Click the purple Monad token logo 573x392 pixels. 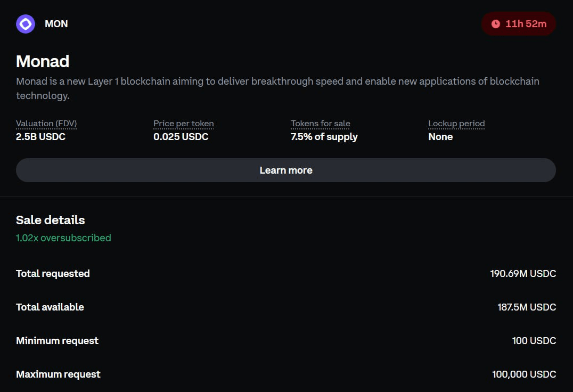point(26,24)
